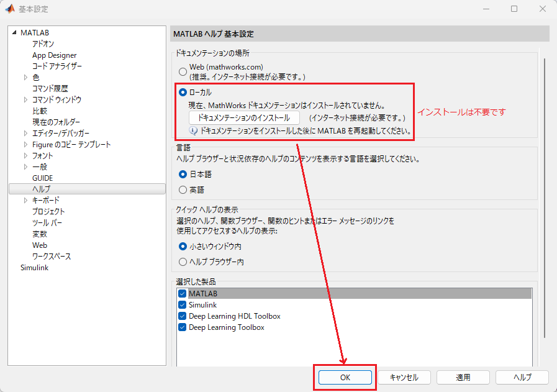Toggle Deep Learning HDL Toolbox checkbox
The width and height of the screenshot is (557, 392).
(x=182, y=316)
